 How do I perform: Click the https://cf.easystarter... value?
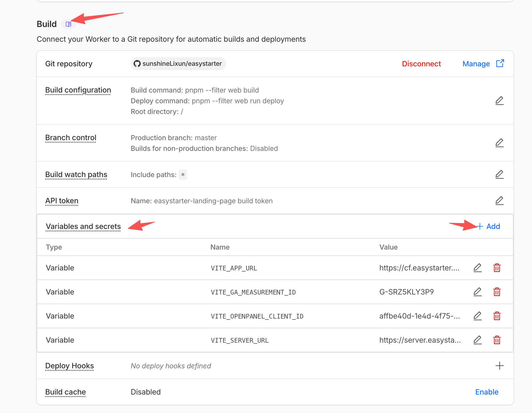[x=419, y=268]
